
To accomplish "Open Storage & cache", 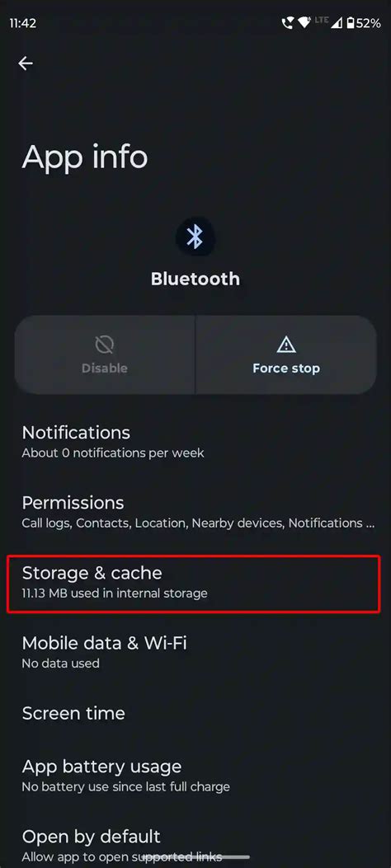I will pos(194,584).
